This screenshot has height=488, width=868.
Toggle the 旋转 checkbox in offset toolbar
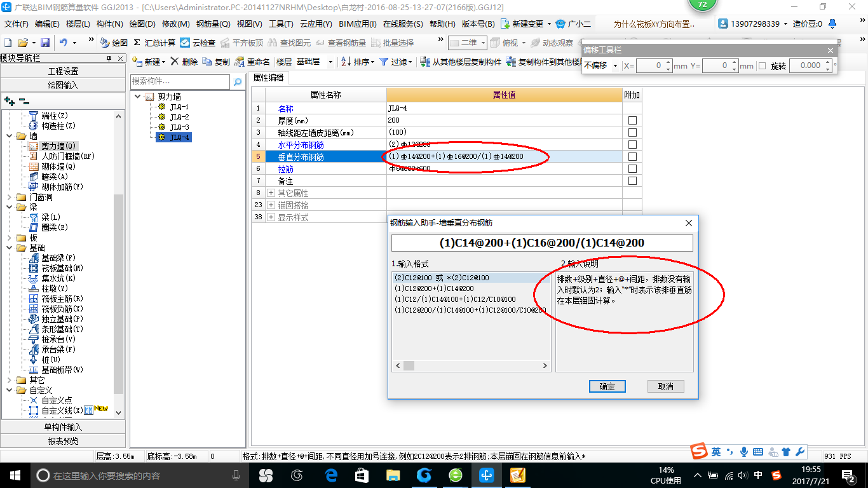click(762, 65)
